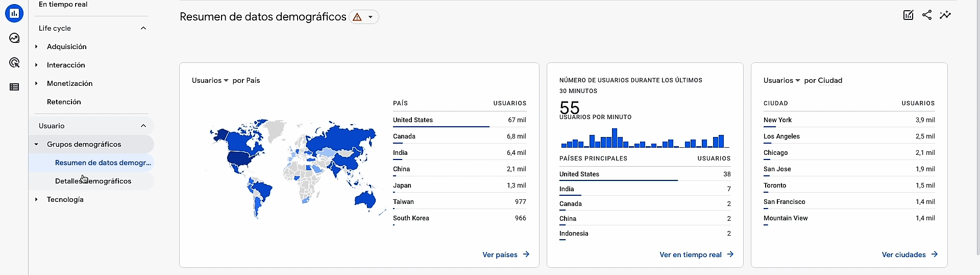Image resolution: width=980 pixels, height=275 pixels.
Task: Open the Reports icon in left rail
Action: (x=14, y=13)
